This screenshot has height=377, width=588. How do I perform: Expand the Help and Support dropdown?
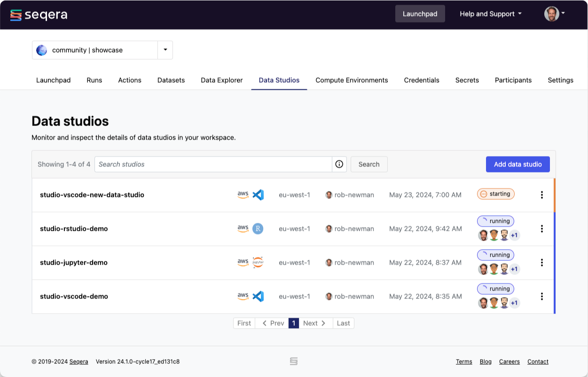pos(490,14)
